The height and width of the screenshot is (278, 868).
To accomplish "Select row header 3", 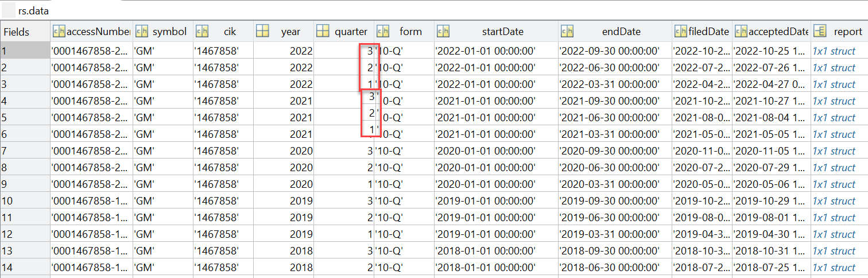I will click(x=25, y=84).
